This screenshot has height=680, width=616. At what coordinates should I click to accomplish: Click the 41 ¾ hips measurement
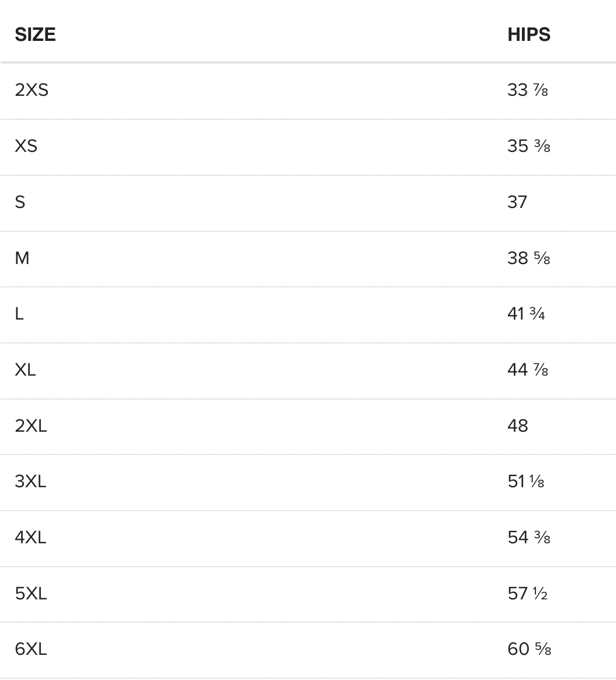coord(527,314)
